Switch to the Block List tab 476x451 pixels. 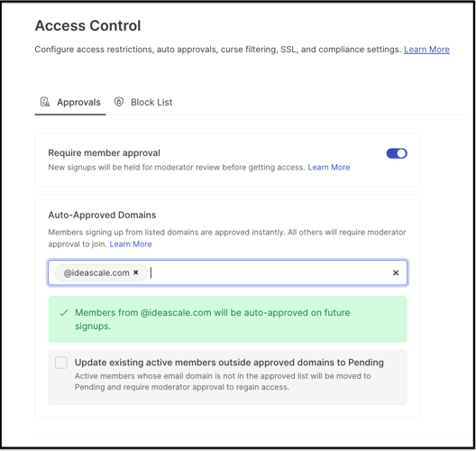pyautogui.click(x=143, y=102)
